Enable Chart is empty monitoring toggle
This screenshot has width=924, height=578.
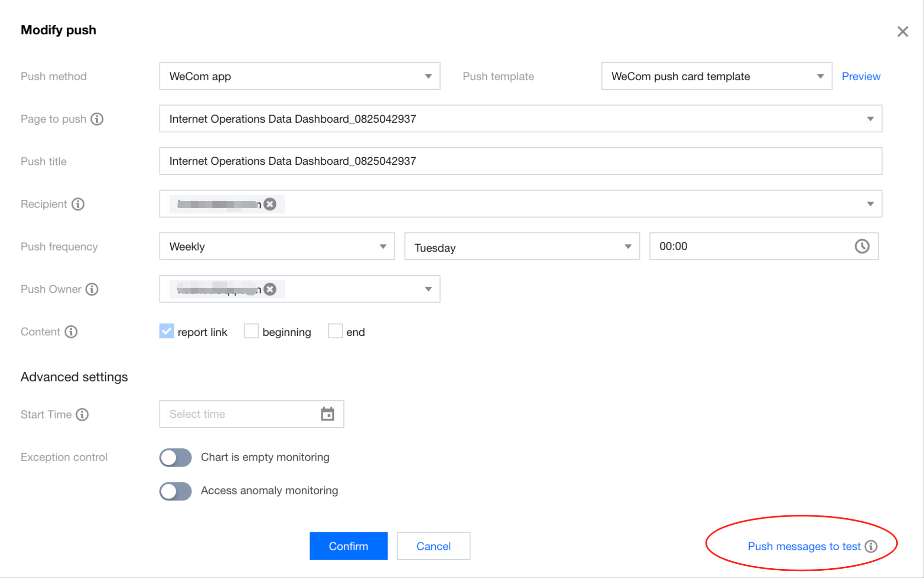(175, 457)
